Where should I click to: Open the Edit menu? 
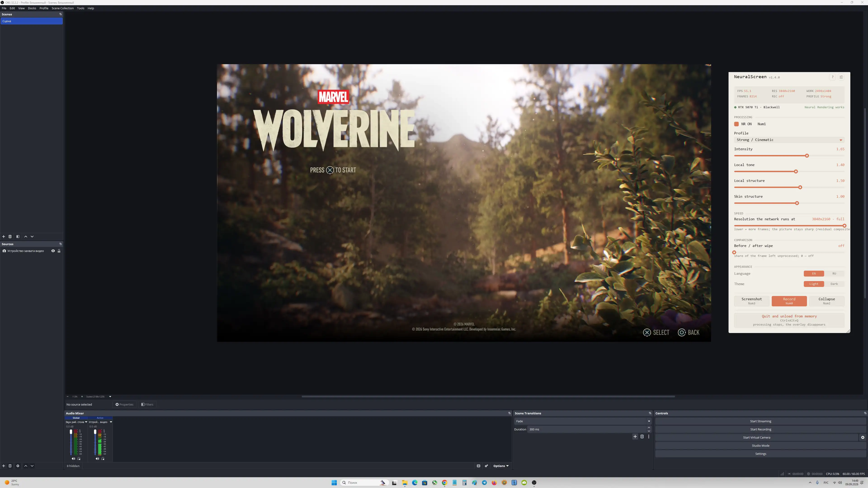(x=12, y=8)
